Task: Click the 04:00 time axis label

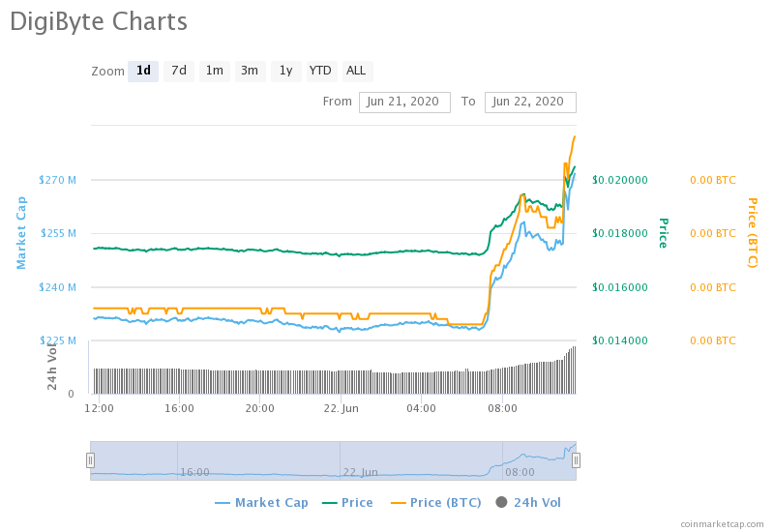Action: (x=422, y=408)
